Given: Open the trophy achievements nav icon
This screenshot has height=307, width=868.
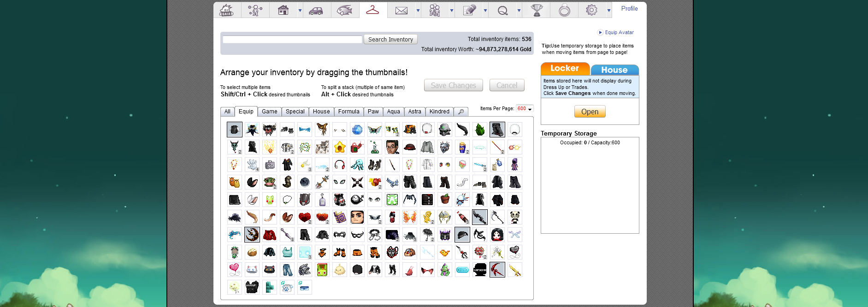Looking at the screenshot, I should [x=537, y=10].
